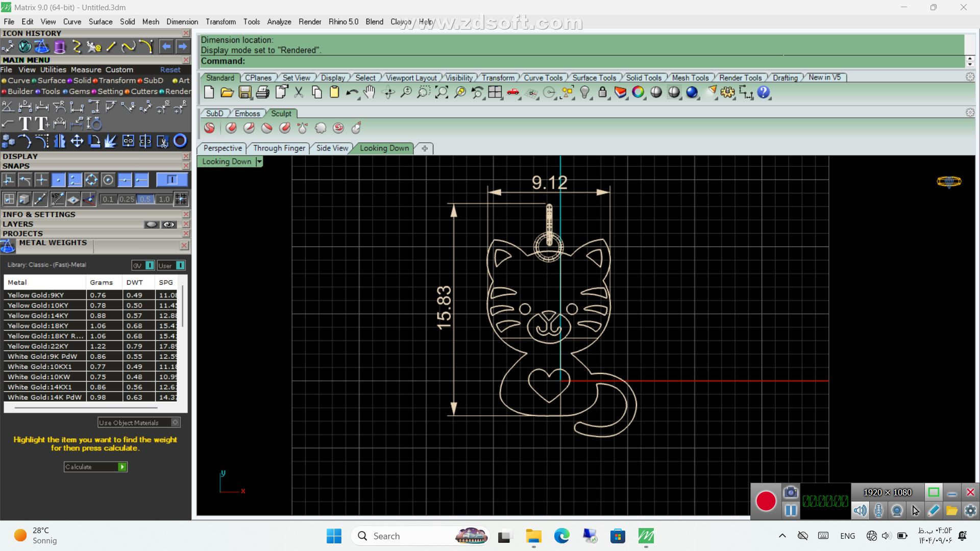The height and width of the screenshot is (551, 980).
Task: Expand the Use Object Materials dropdown
Action: 175,422
